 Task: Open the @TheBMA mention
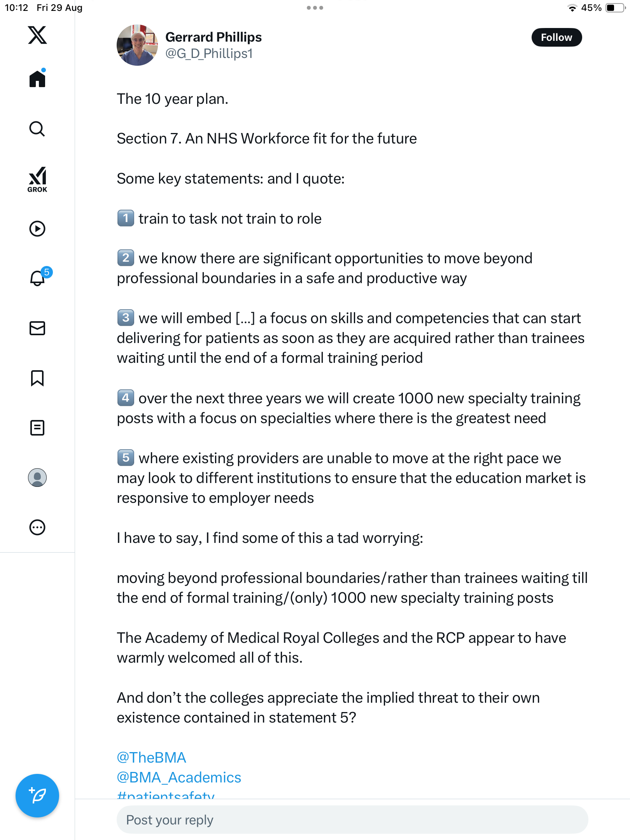pos(151,758)
